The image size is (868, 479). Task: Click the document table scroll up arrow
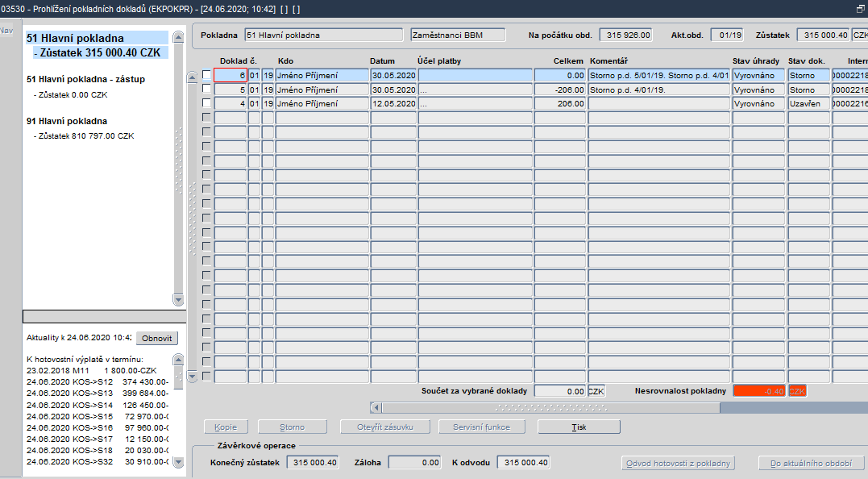point(192,77)
